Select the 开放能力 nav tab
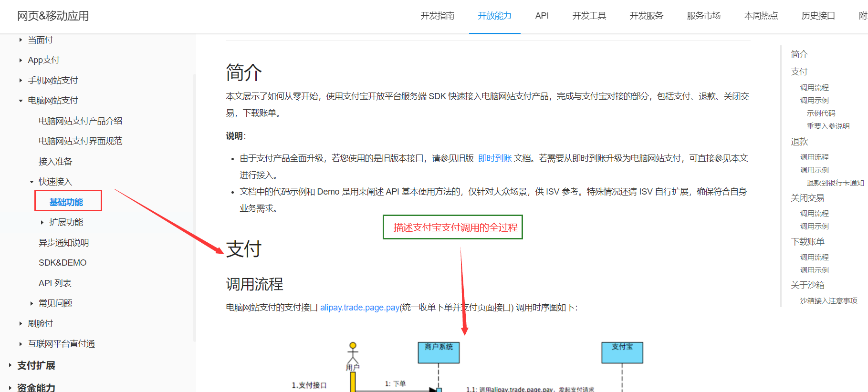 [495, 16]
